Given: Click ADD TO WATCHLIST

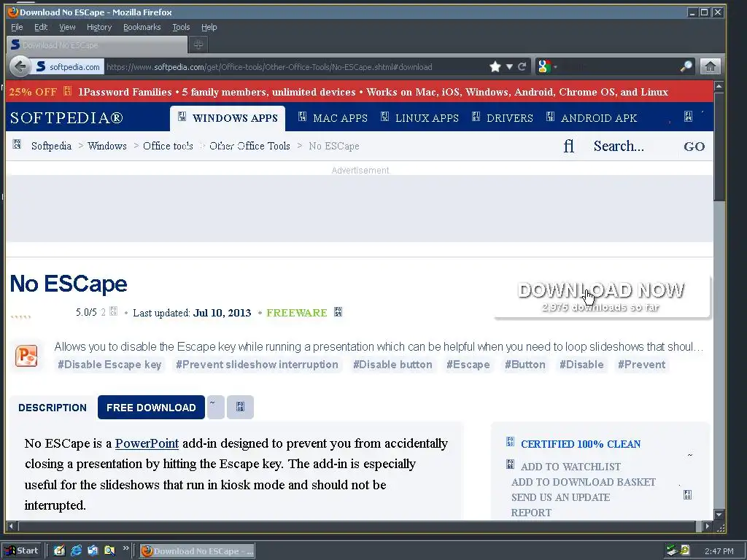Looking at the screenshot, I should (x=570, y=467).
